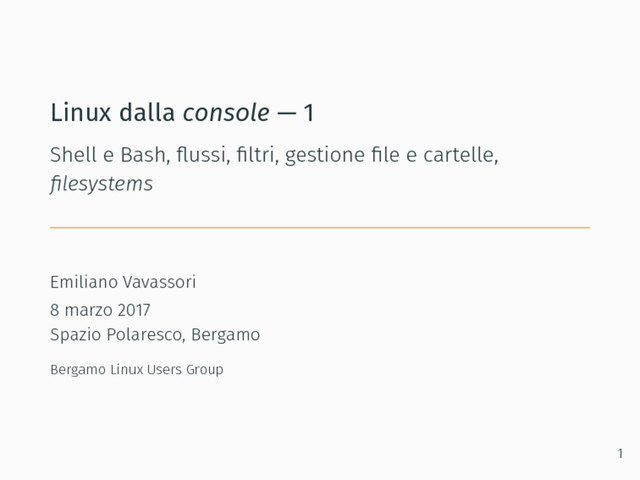Click the slide page number at bottom right
Viewport: 640px width, 480px height.
coord(619,455)
